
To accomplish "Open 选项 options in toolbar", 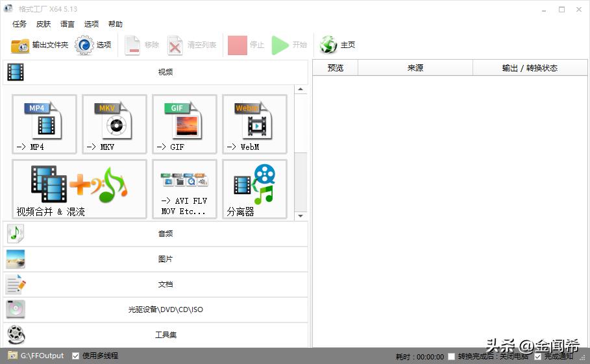I will [x=93, y=45].
